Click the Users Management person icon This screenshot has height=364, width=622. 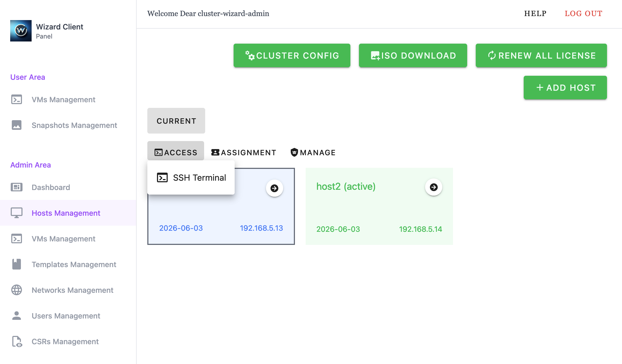[17, 316]
